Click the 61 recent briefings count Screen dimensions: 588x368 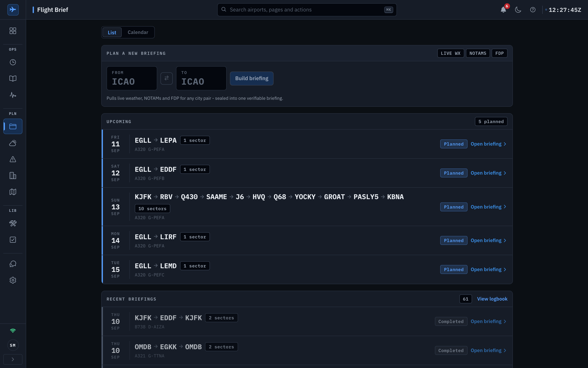[465, 299]
